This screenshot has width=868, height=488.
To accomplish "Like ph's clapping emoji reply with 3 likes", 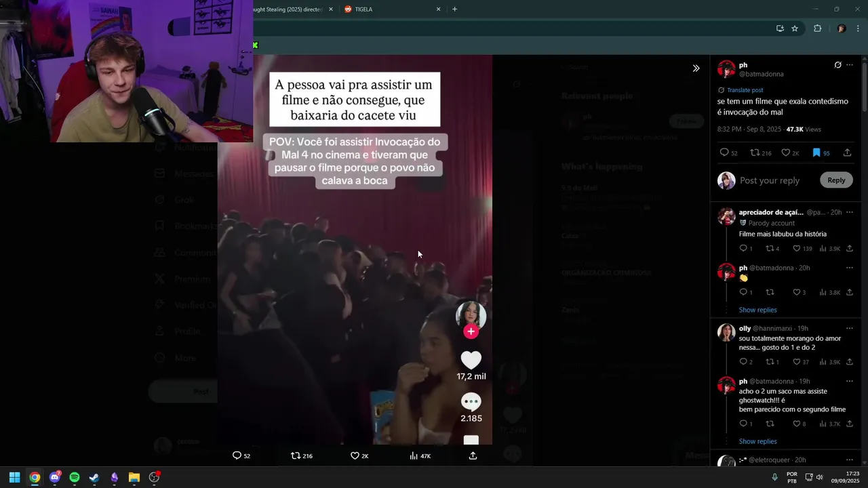I will [x=799, y=292].
